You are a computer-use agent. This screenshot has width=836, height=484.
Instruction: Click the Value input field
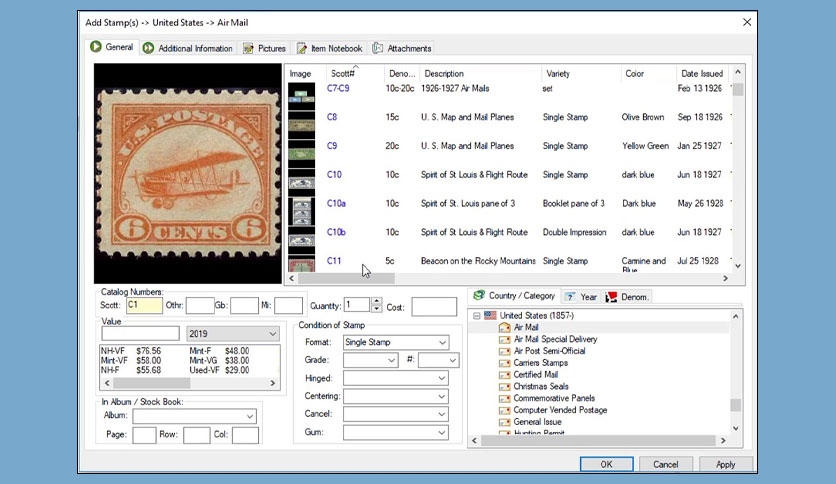pyautogui.click(x=140, y=334)
